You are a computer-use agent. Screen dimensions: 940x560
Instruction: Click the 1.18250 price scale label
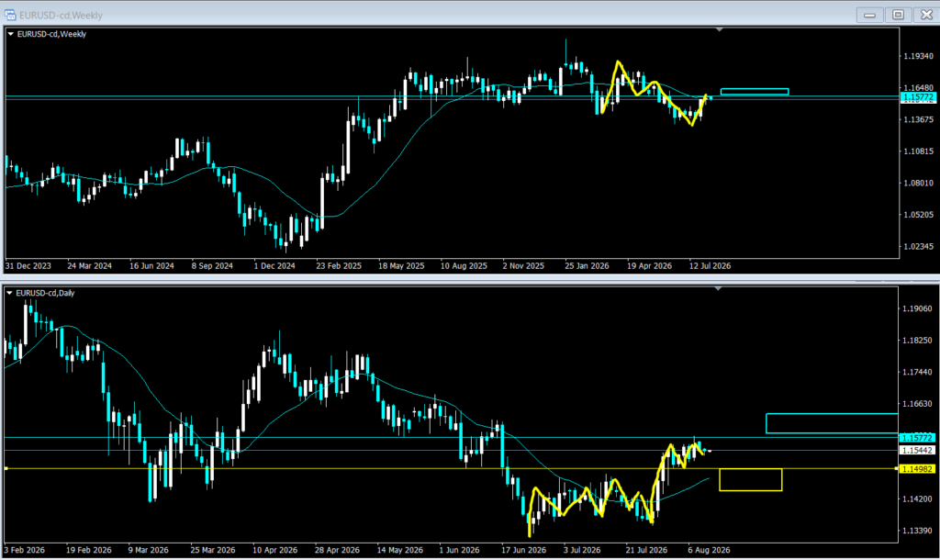(917, 341)
